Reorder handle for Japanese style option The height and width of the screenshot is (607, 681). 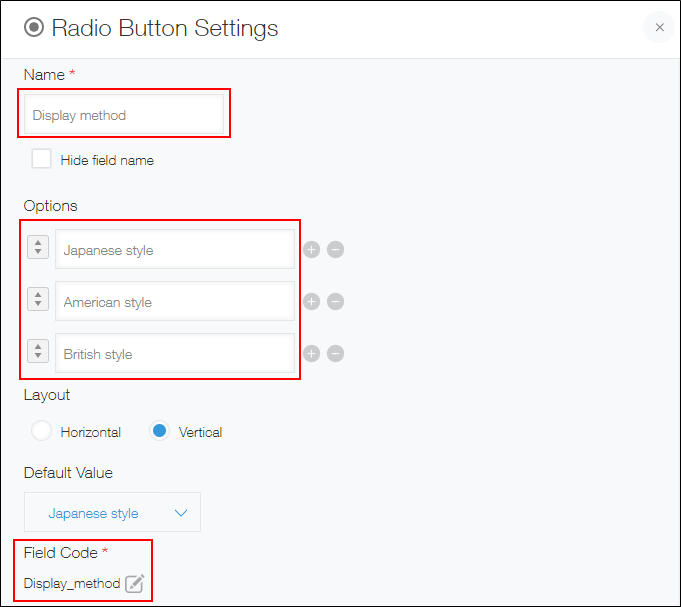click(x=38, y=247)
